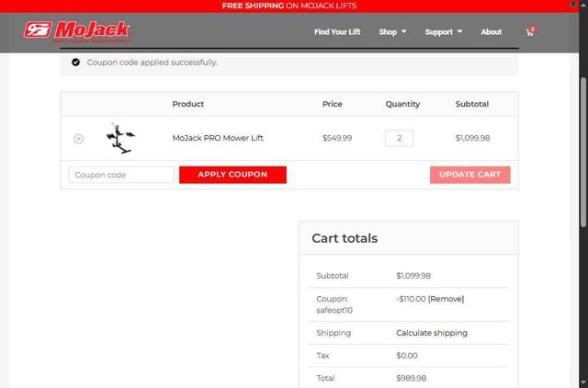The width and height of the screenshot is (588, 388).
Task: Expand the Shop dropdown menu
Action: [392, 32]
